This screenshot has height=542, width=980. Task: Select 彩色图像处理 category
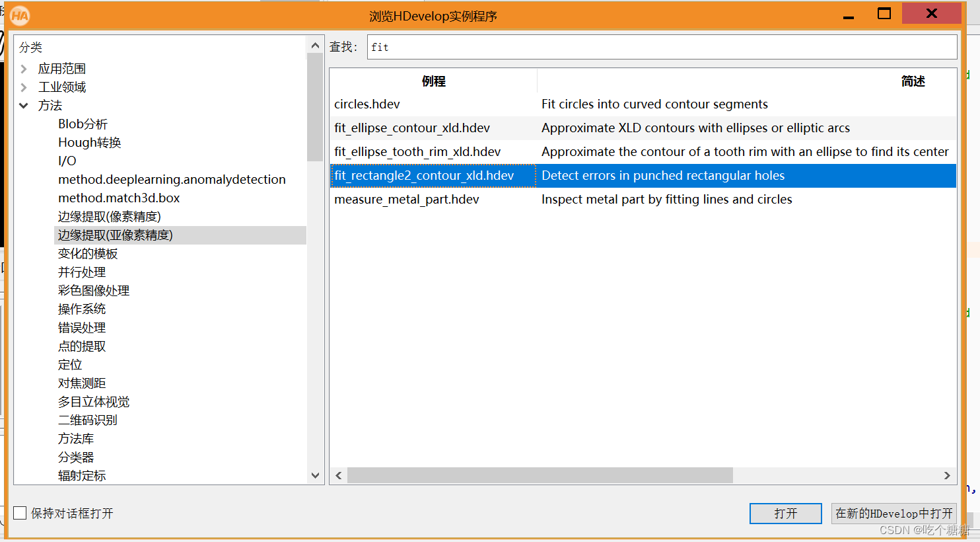click(x=94, y=291)
